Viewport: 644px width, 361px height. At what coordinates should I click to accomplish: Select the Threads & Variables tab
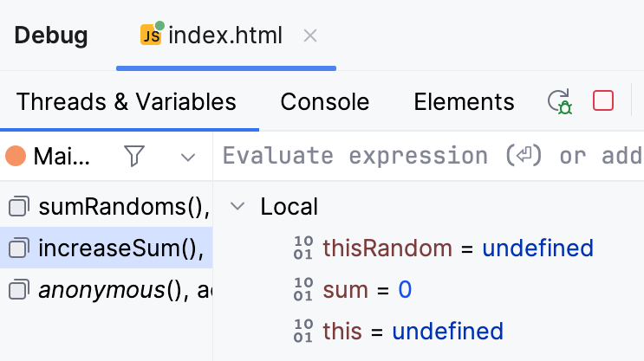(127, 101)
